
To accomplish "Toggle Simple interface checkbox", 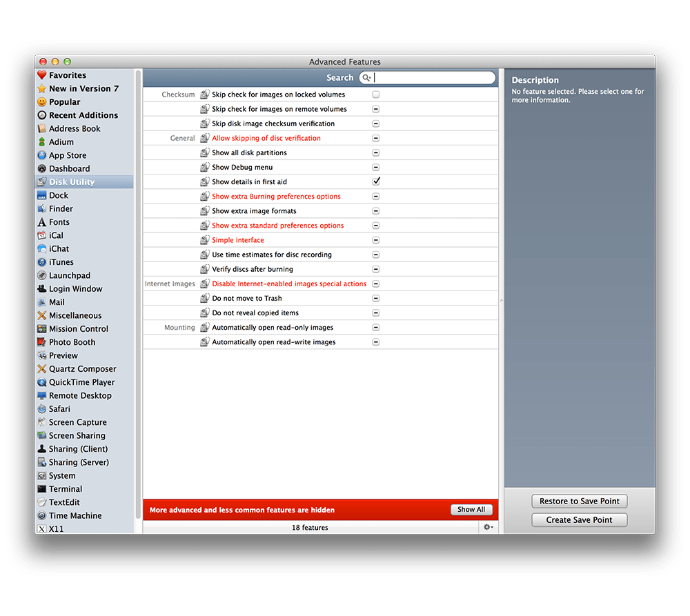I will point(376,240).
